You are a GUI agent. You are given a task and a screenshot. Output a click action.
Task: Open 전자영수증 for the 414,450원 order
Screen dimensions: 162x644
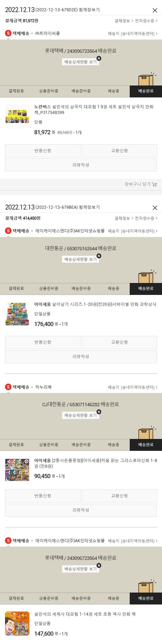click(146, 218)
